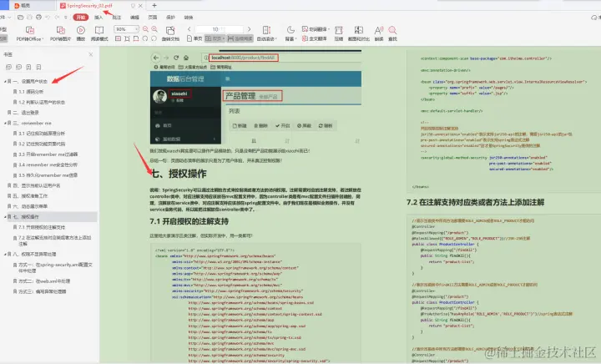Collapse the 一、设置用户状态 bookmark
Image resolution: width=601 pixels, height=364 pixels.
coord(5,82)
